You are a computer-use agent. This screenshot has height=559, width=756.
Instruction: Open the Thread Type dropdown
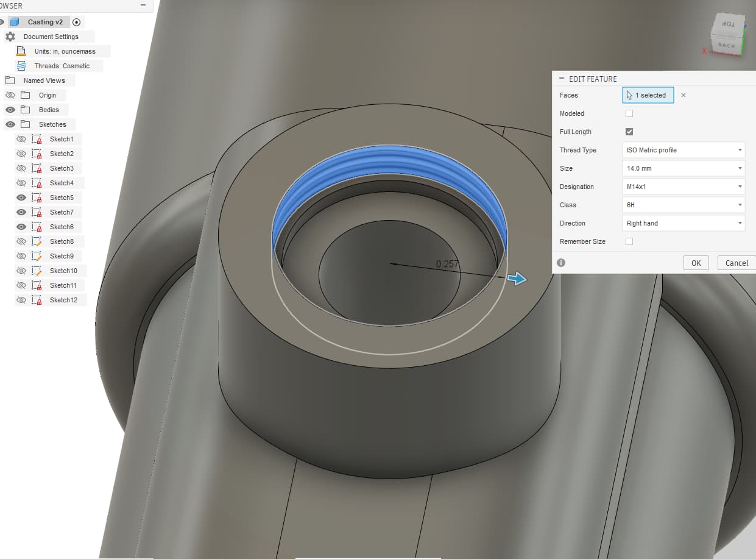(x=684, y=150)
